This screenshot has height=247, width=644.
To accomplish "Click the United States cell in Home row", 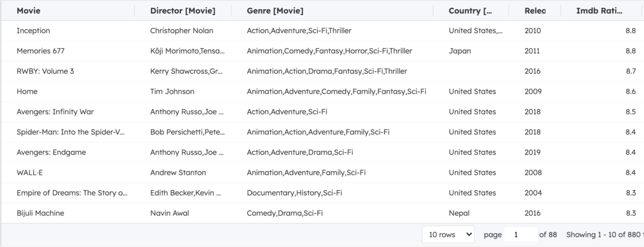I will (x=472, y=92).
